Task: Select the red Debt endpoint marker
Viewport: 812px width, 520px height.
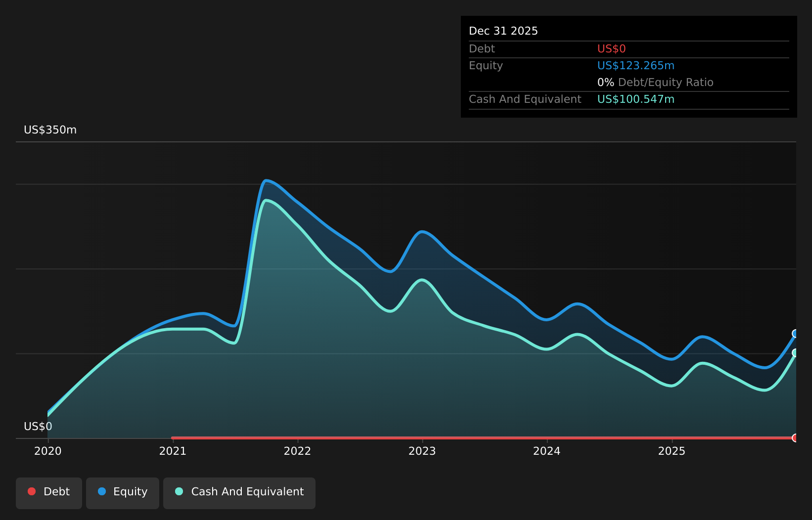Action: click(x=796, y=438)
